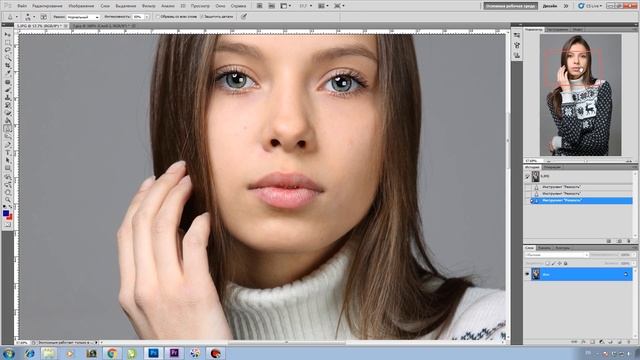Open the 'Изображение' menu

pyautogui.click(x=81, y=6)
